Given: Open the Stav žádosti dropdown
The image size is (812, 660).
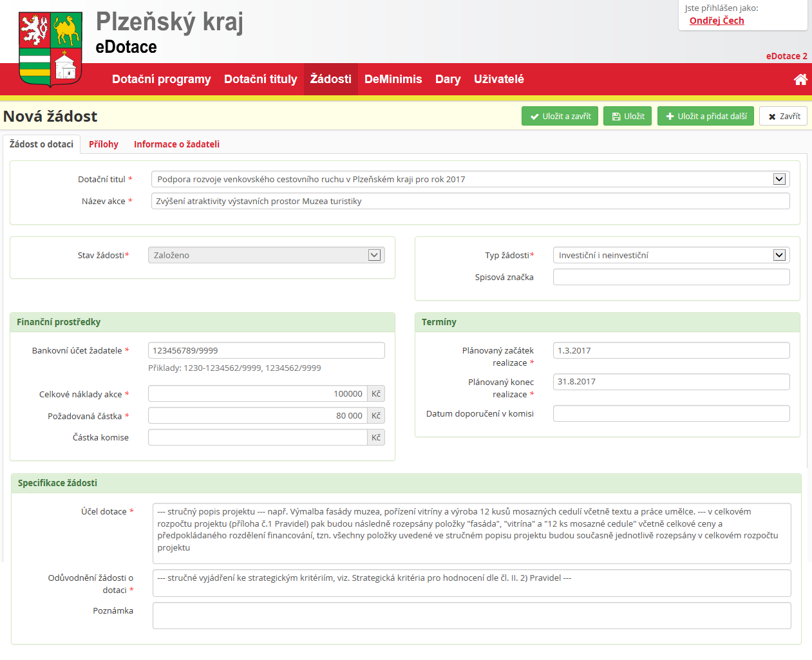Looking at the screenshot, I should pos(374,256).
